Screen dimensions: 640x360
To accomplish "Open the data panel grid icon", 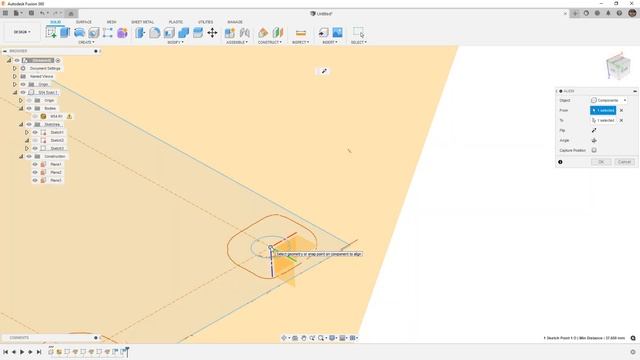I will click(x=5, y=13).
